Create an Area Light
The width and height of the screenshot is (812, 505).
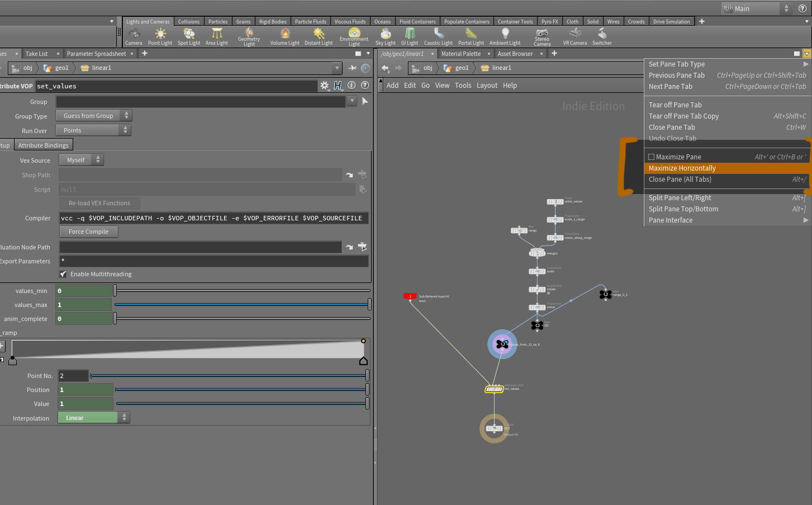point(217,37)
